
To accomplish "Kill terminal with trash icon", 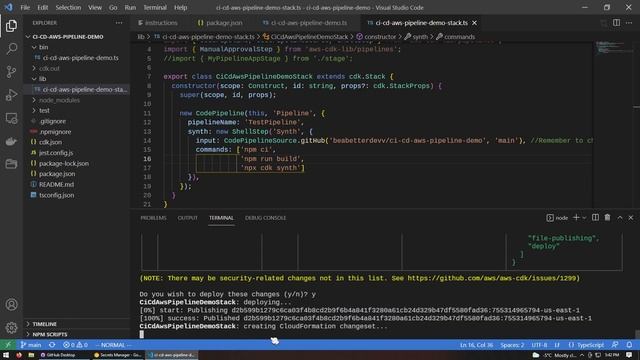I will click(x=607, y=218).
